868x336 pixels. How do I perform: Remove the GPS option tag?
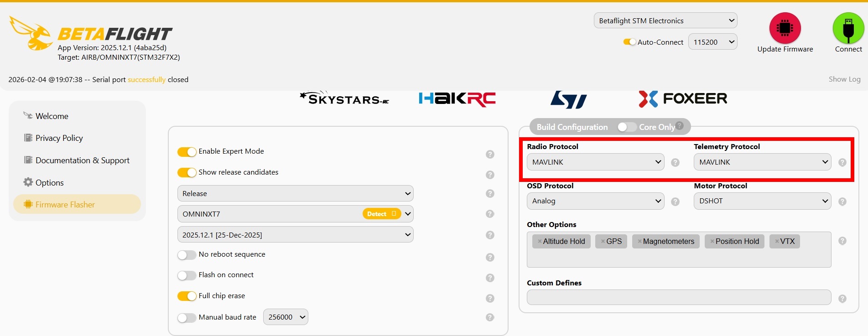click(x=603, y=242)
